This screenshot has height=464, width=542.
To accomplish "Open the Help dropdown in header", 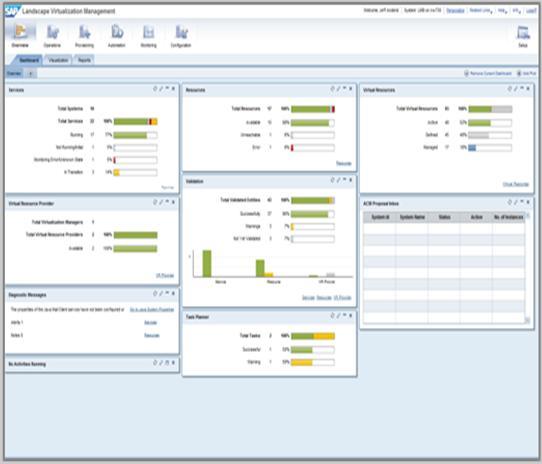I will coord(502,11).
